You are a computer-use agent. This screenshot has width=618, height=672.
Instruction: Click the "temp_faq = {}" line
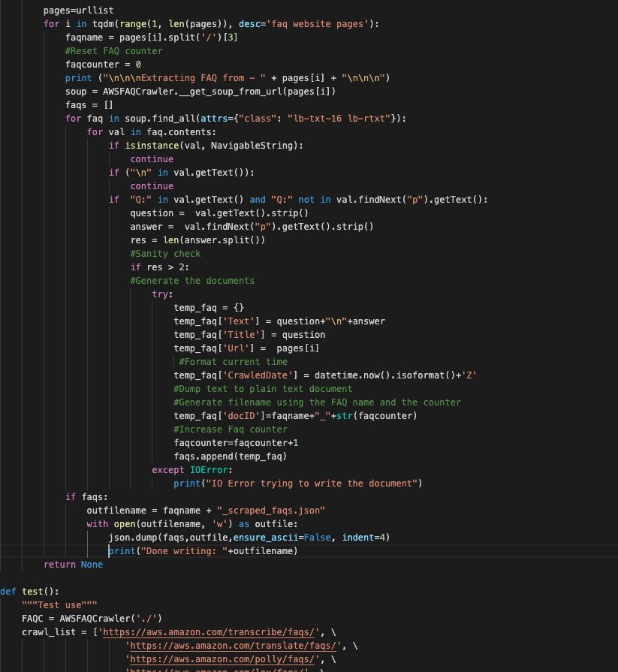click(x=209, y=308)
